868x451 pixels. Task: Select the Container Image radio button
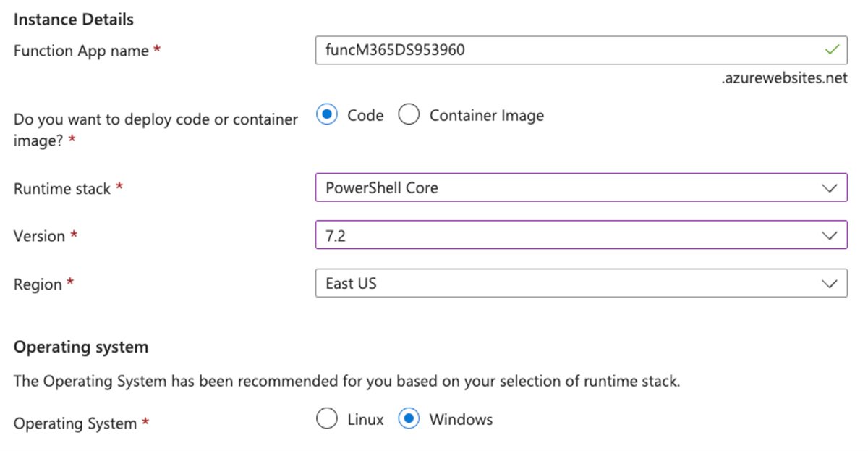409,114
